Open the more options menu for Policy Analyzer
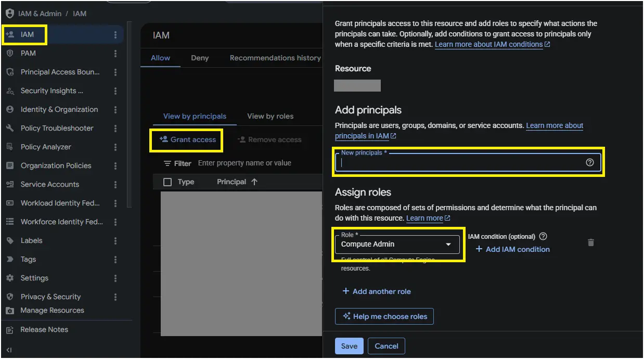This screenshot has height=359, width=644. (115, 147)
